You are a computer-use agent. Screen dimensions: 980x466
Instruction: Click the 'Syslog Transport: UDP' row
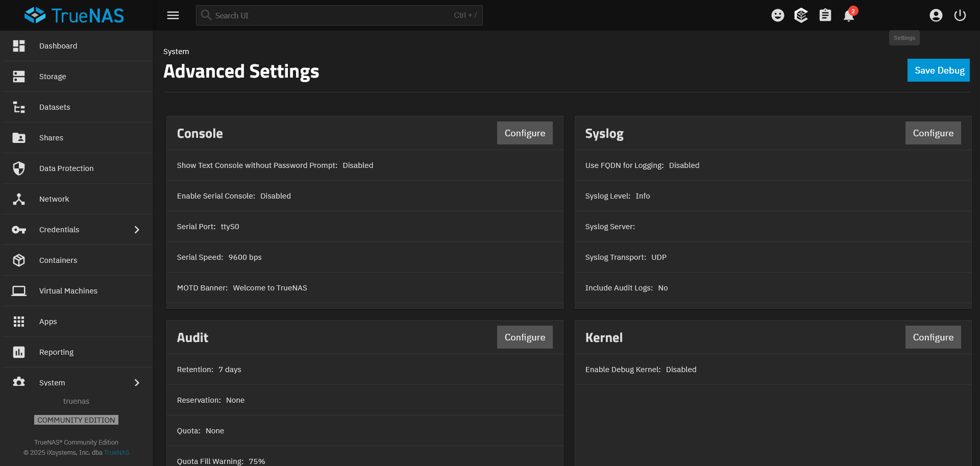[773, 257]
